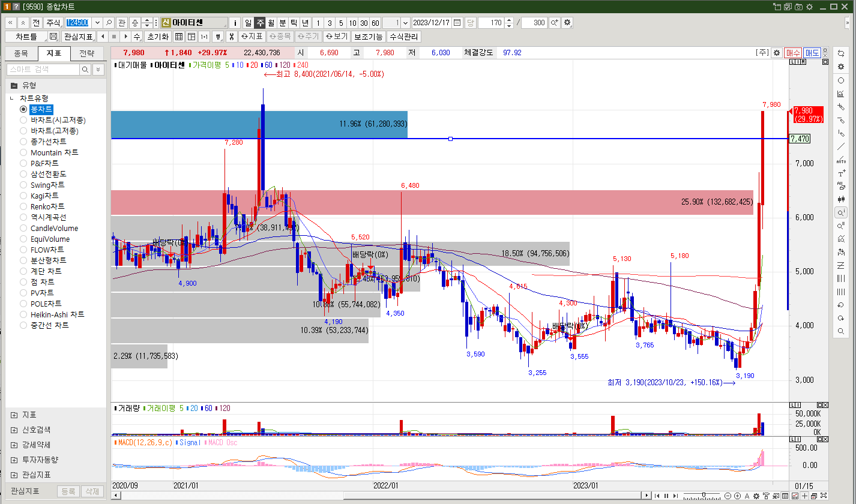
Task: Click the candlestick icon in right toolbar
Action: point(841,199)
